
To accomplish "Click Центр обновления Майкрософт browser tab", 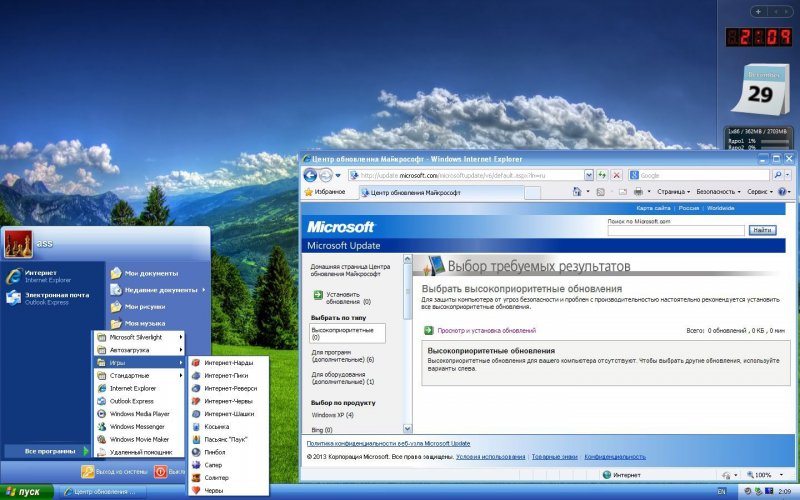I will click(x=441, y=193).
